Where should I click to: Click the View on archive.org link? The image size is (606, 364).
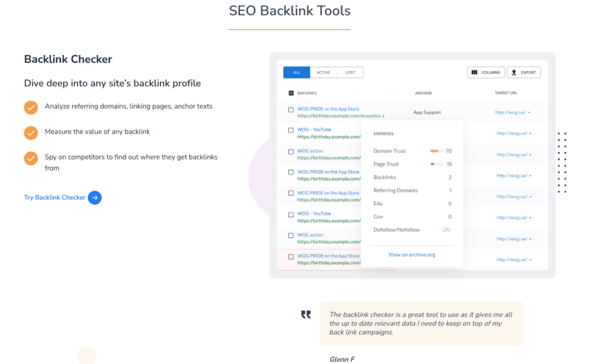[412, 255]
